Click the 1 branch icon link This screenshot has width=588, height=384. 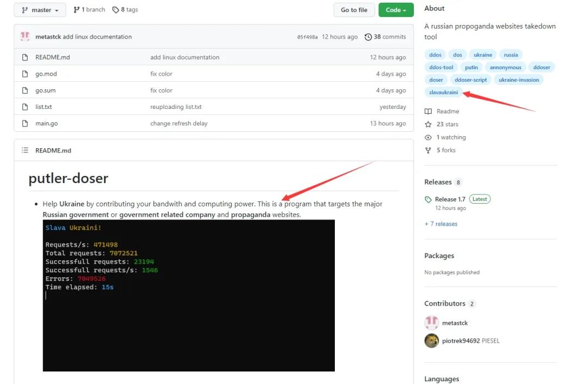click(x=76, y=10)
